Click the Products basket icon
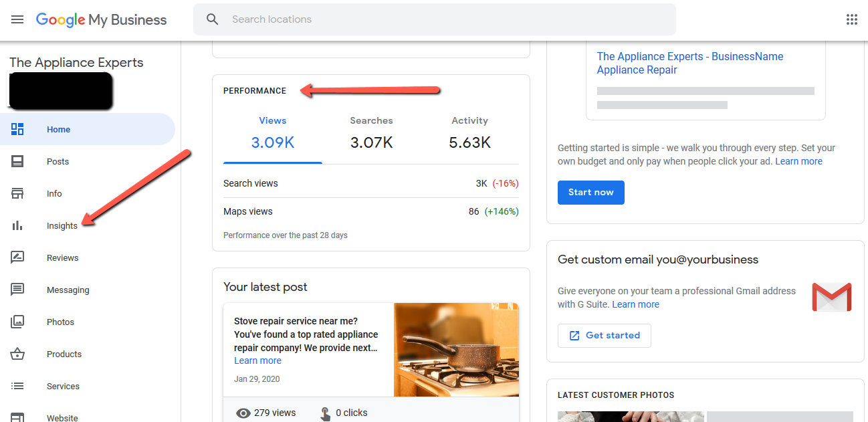 (x=17, y=354)
